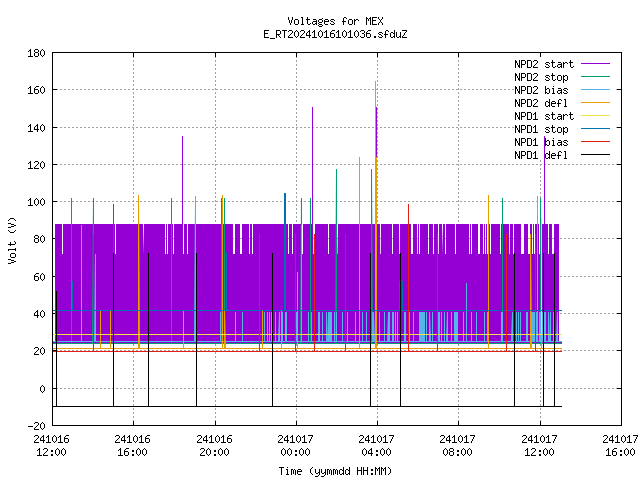Click the 'NPD2 defl' legend label
Viewport: 640px width, 480px height.
coord(541,103)
